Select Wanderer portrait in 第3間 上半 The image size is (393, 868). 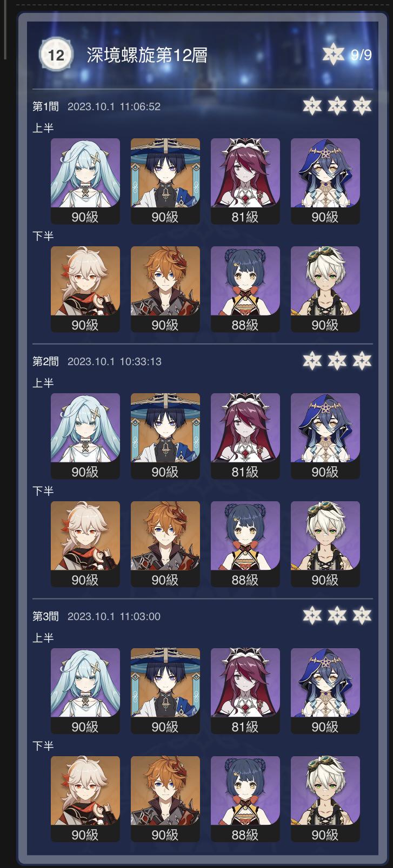[x=165, y=691]
